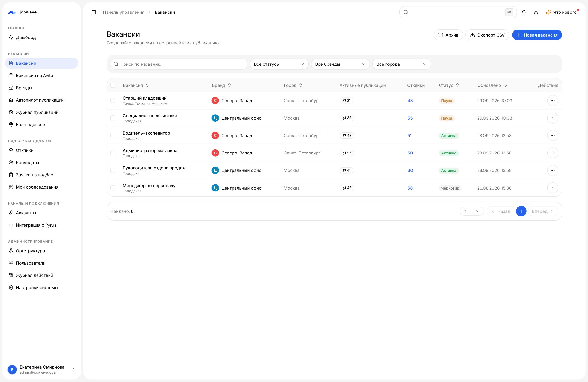Check the Менеджер по персоналу row checkbox
This screenshot has height=382, width=588.
113,188
